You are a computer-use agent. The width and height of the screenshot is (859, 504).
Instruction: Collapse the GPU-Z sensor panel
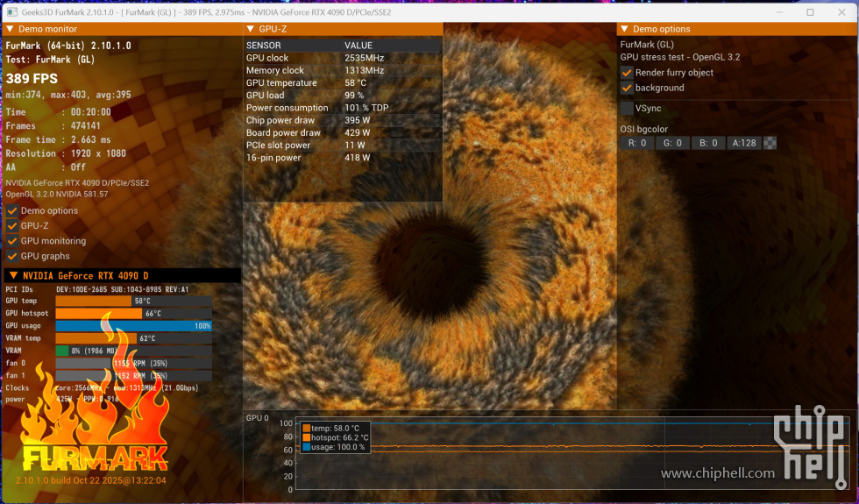(x=251, y=30)
